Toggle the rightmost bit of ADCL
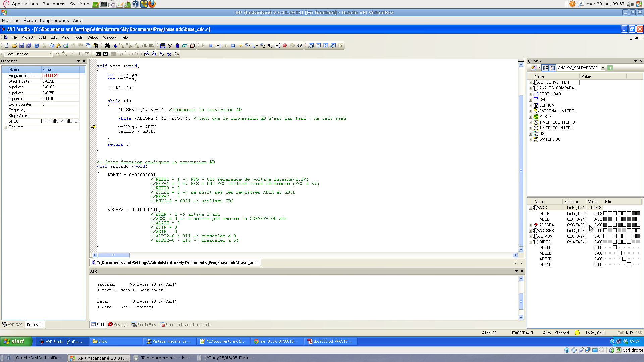 638,219
